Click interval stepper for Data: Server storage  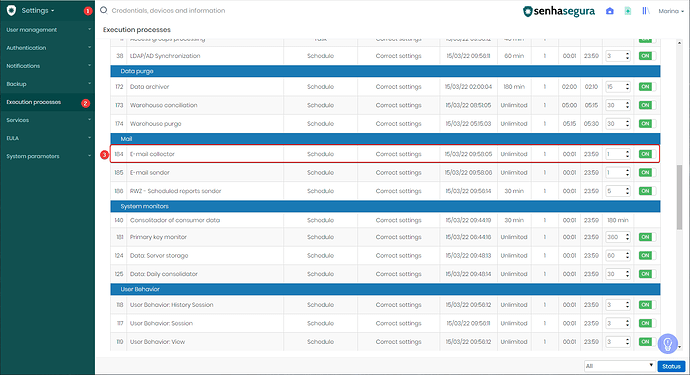coord(628,255)
